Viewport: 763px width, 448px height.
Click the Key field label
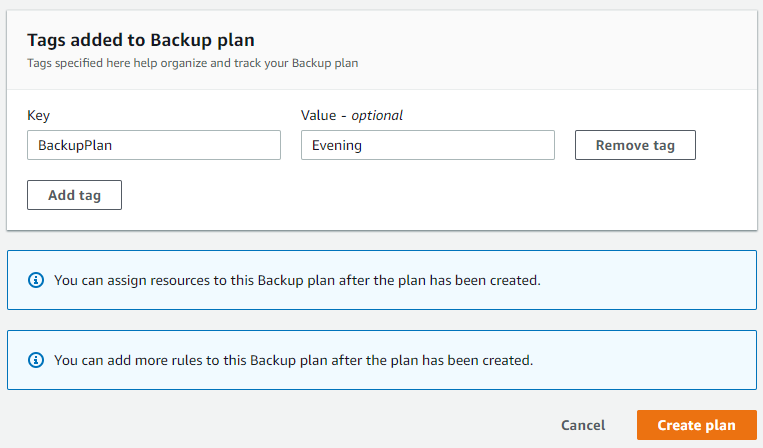[38, 115]
